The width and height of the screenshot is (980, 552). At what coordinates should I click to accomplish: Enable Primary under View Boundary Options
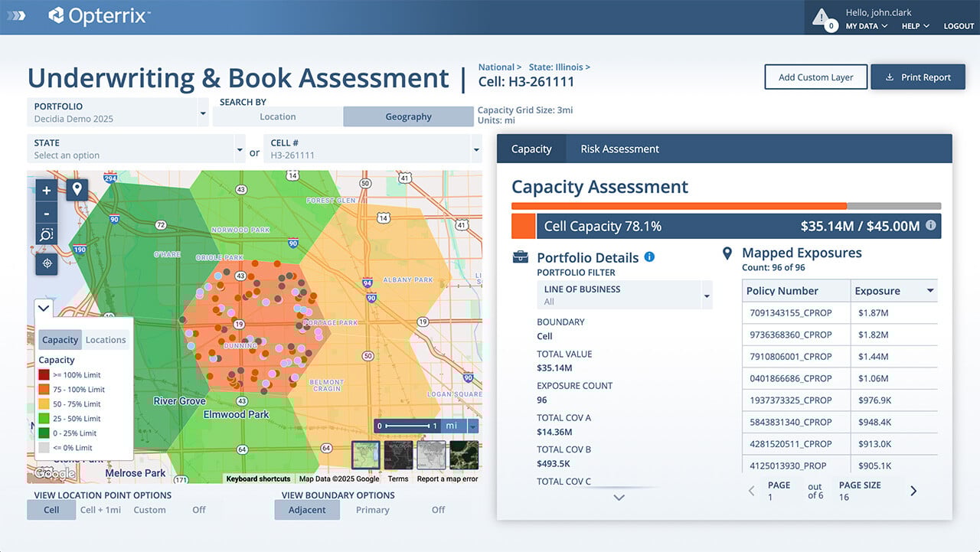point(372,509)
